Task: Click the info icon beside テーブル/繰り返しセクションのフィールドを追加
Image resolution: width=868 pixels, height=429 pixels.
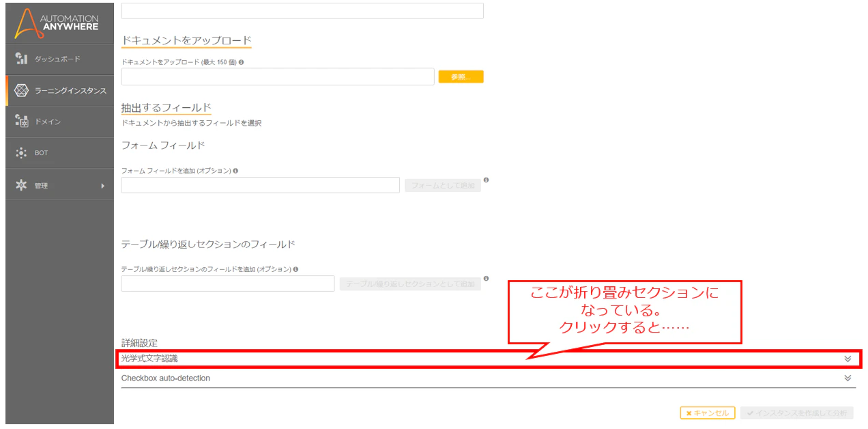Action: 296,269
